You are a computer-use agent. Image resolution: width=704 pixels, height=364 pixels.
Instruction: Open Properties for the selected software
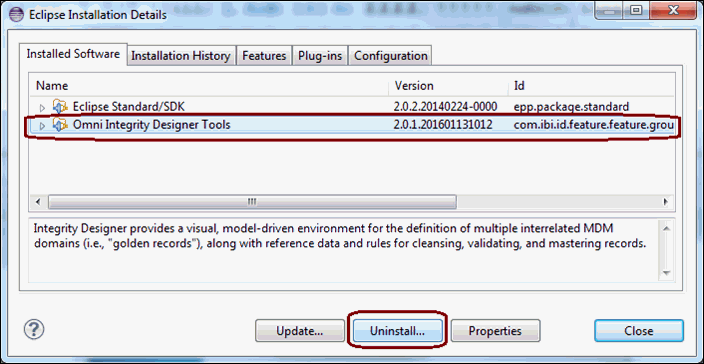495,331
